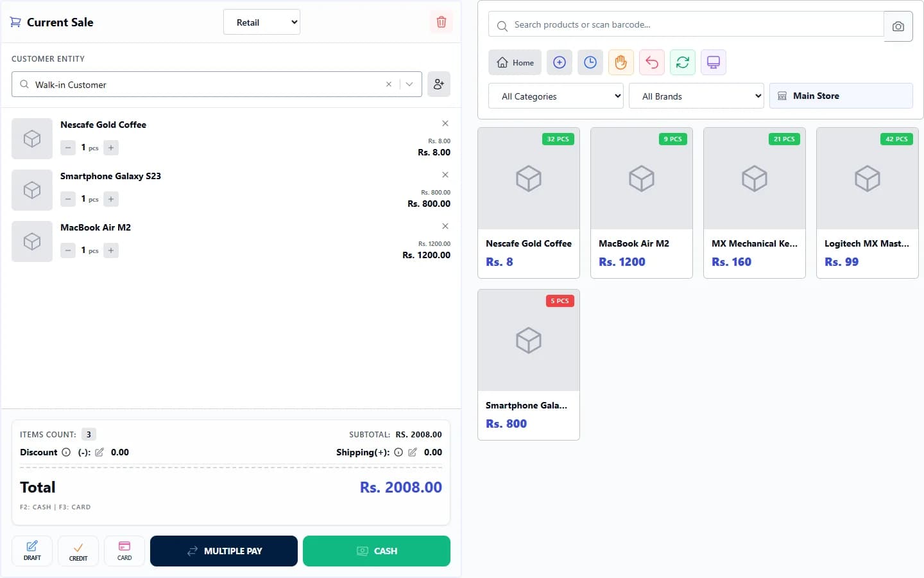Image resolution: width=924 pixels, height=578 pixels.
Task: Refresh products with the green sync icon
Action: (683, 62)
